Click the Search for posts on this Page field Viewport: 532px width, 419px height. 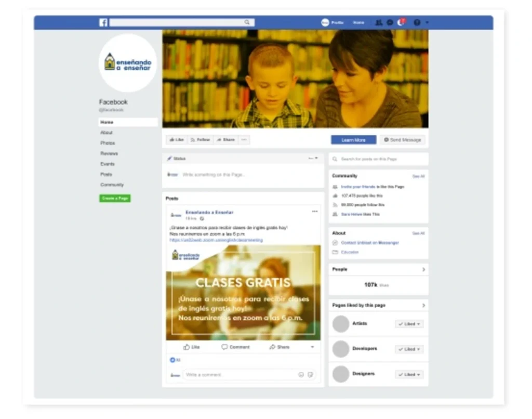(x=378, y=159)
